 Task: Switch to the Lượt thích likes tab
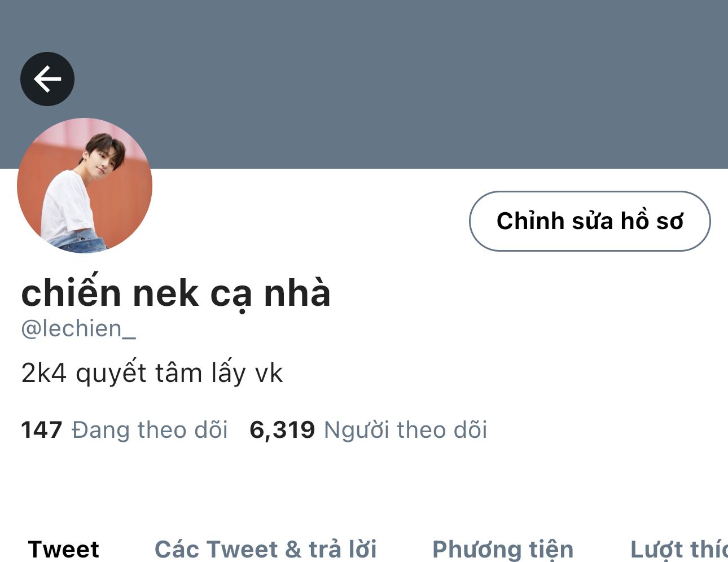point(679,549)
